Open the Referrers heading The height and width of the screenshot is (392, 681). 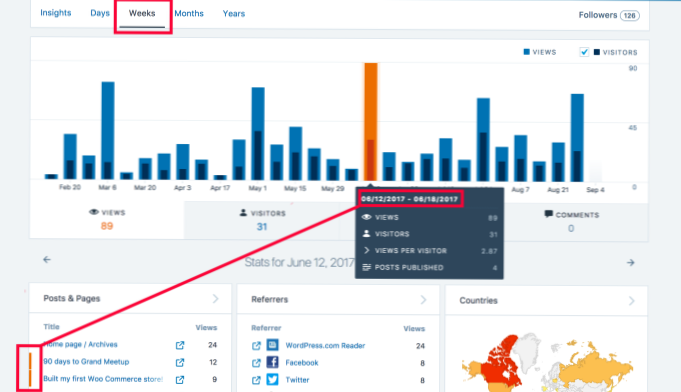tap(269, 300)
